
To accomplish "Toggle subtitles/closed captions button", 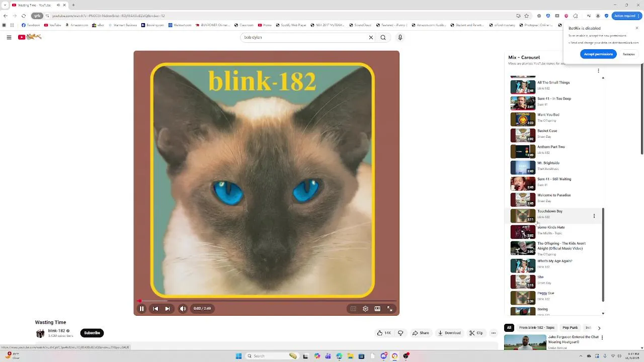I will [353, 309].
